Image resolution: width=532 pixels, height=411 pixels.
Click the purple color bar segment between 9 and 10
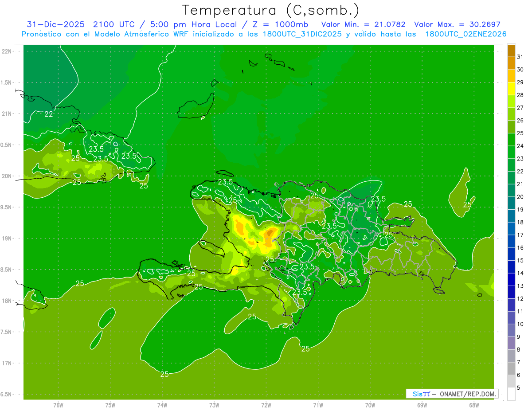(511, 330)
